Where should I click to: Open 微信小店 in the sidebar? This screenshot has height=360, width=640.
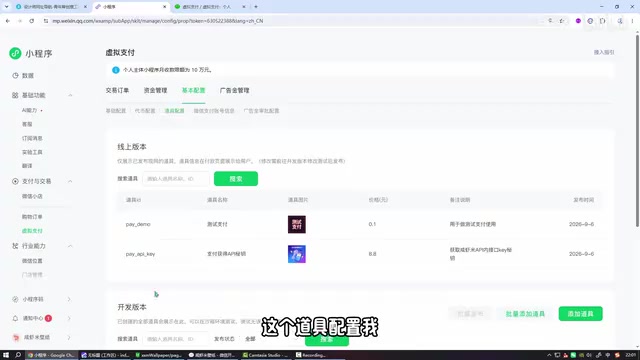click(x=32, y=196)
